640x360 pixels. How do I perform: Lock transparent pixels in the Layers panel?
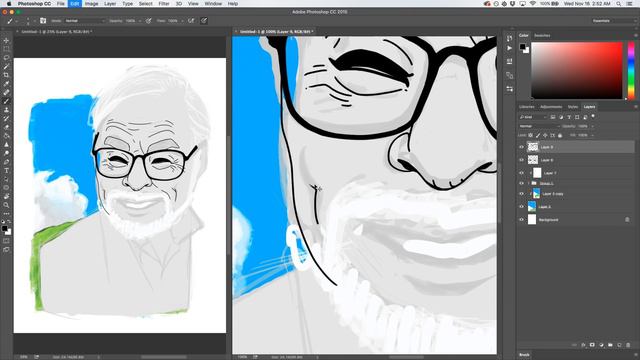[530, 135]
